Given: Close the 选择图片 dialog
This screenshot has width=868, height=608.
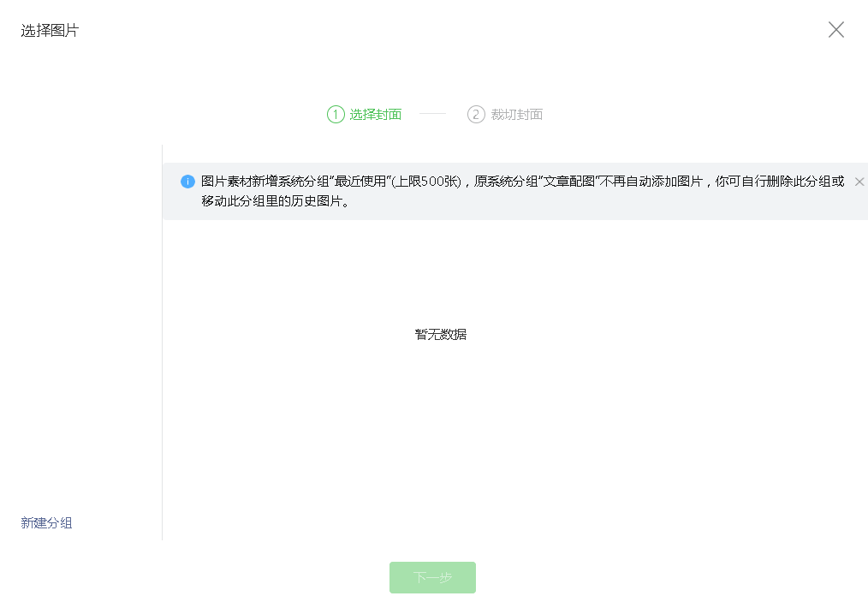Looking at the screenshot, I should tap(835, 30).
